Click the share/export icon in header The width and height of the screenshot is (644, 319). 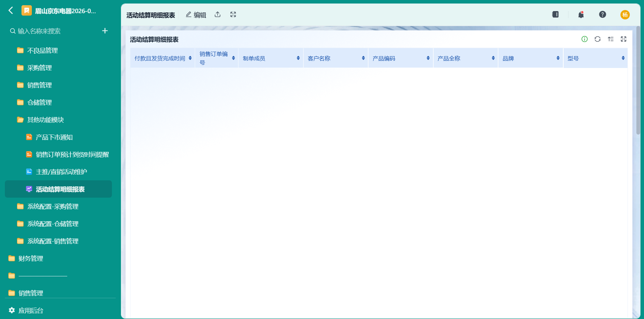coord(218,15)
